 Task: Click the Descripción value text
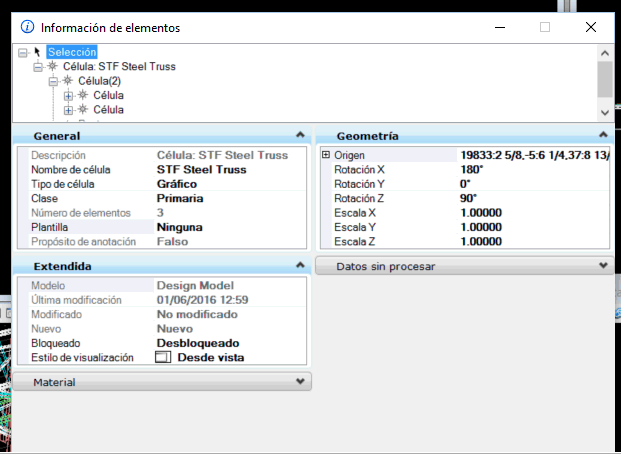click(x=222, y=155)
